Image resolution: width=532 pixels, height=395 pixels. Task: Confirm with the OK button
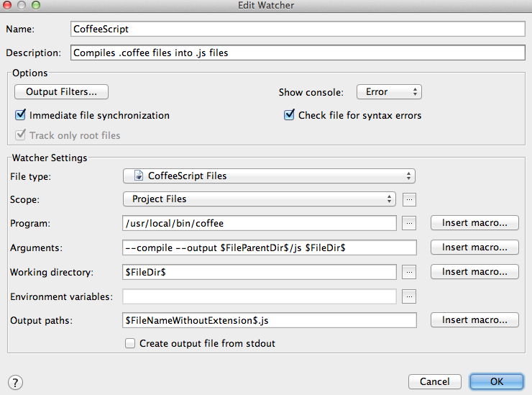497,382
